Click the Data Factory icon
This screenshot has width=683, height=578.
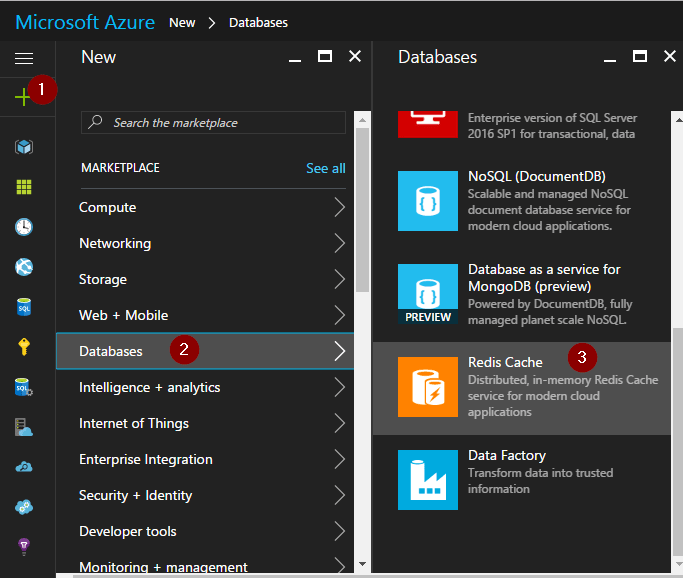point(427,479)
